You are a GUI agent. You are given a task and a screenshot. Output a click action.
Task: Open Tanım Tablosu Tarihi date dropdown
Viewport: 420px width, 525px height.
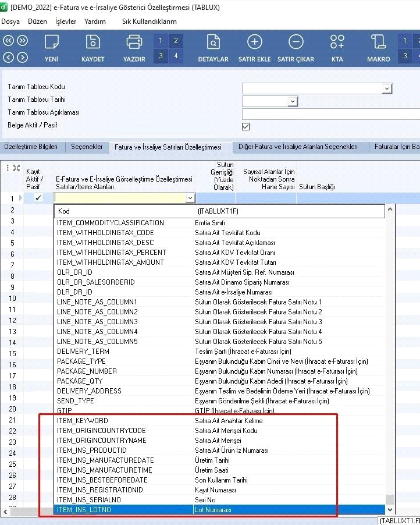pos(292,101)
